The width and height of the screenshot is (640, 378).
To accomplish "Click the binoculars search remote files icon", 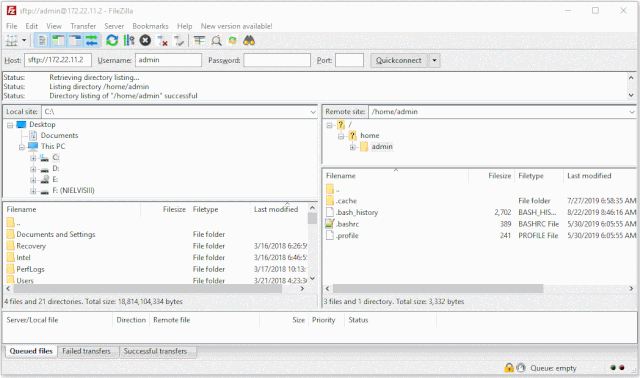I will [x=249, y=40].
